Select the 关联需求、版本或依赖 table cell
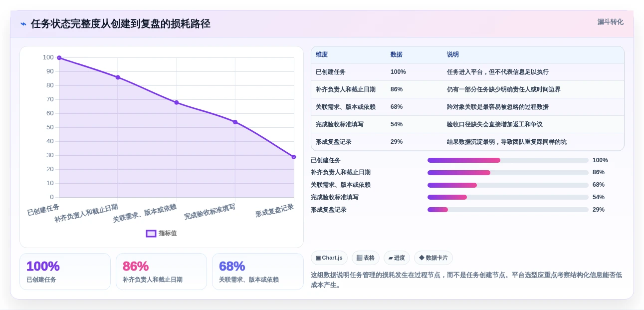Image resolution: width=644 pixels, height=310 pixels. pos(346,107)
